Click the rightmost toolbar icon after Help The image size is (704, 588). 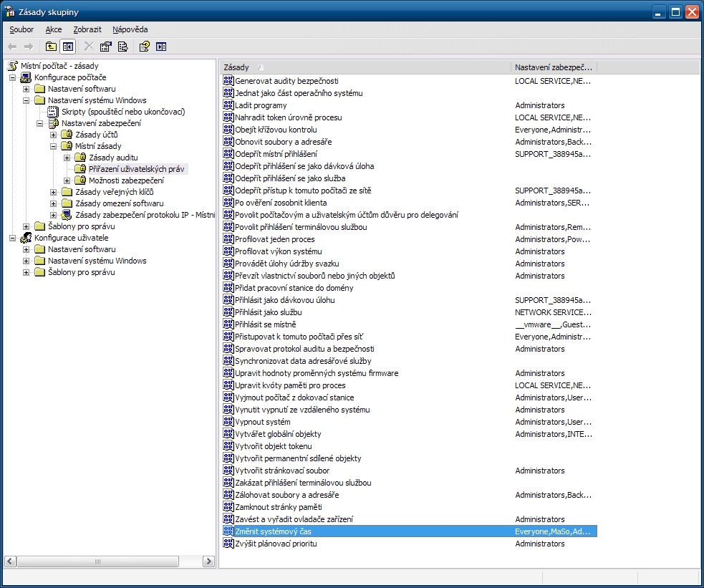pos(161,47)
